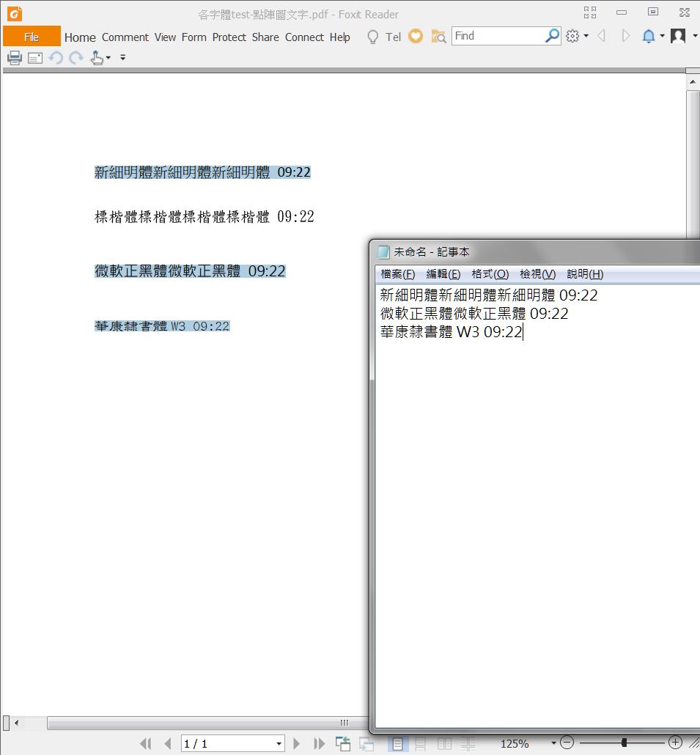Click the zoom out minus button
Viewport: 700px width, 755px height.
pyautogui.click(x=567, y=743)
